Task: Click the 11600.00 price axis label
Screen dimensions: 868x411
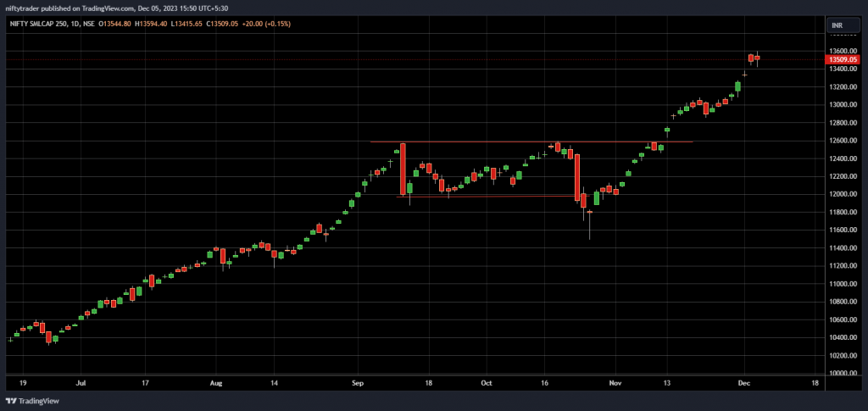Action: [843, 230]
